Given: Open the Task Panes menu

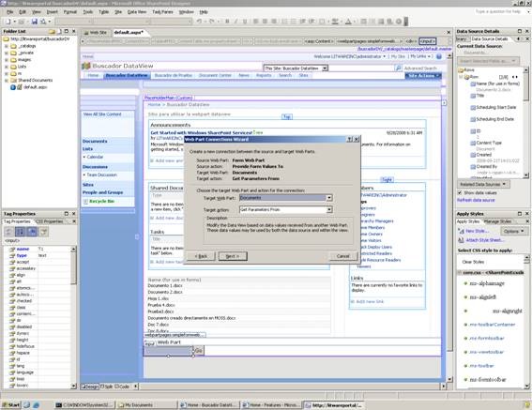Looking at the screenshot, I should click(x=162, y=12).
